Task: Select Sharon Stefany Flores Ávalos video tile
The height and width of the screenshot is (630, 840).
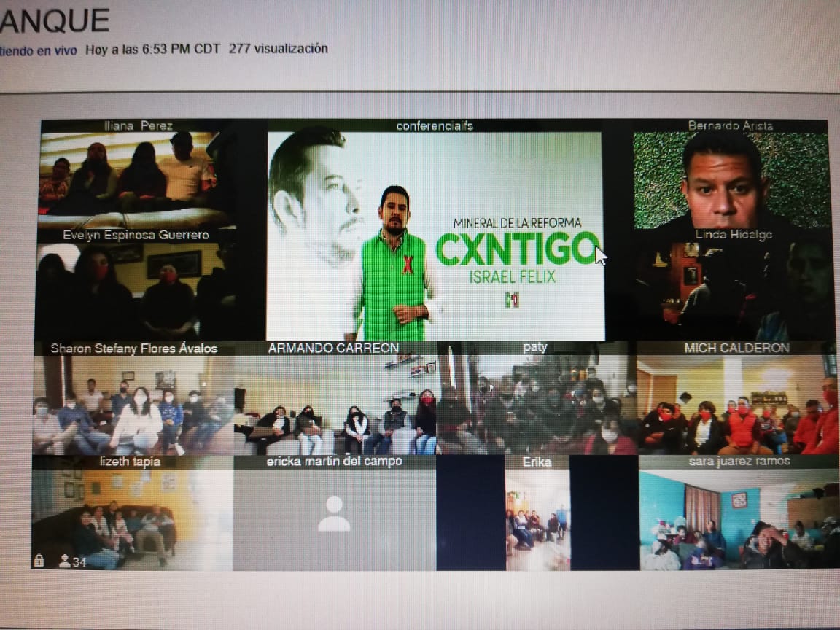Action: coord(134,399)
